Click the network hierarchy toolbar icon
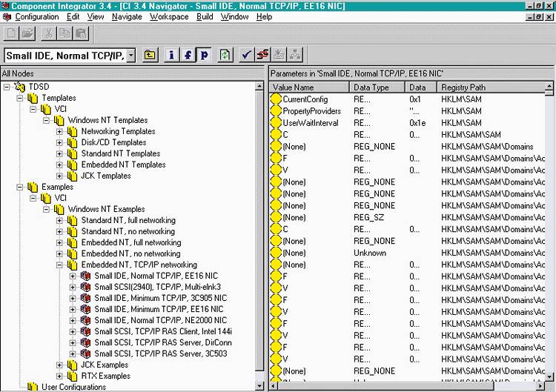Viewport: 556px width, 392px height. point(295,55)
